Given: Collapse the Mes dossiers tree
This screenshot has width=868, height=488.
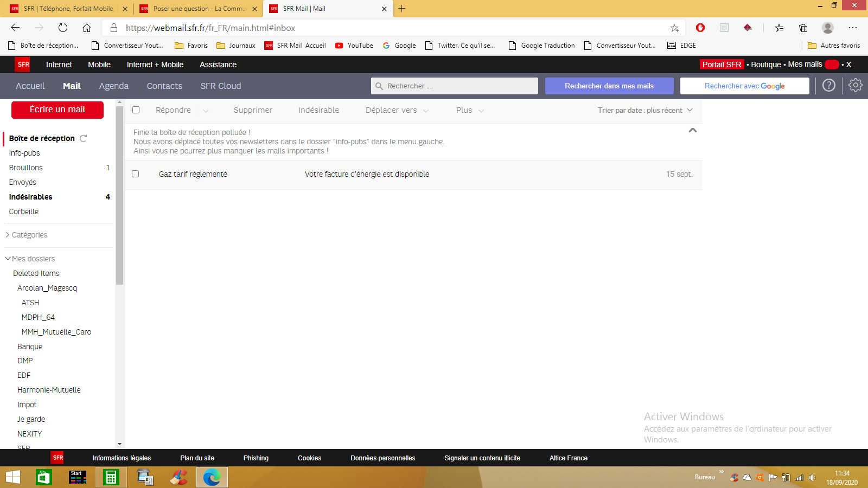Looking at the screenshot, I should [x=8, y=259].
